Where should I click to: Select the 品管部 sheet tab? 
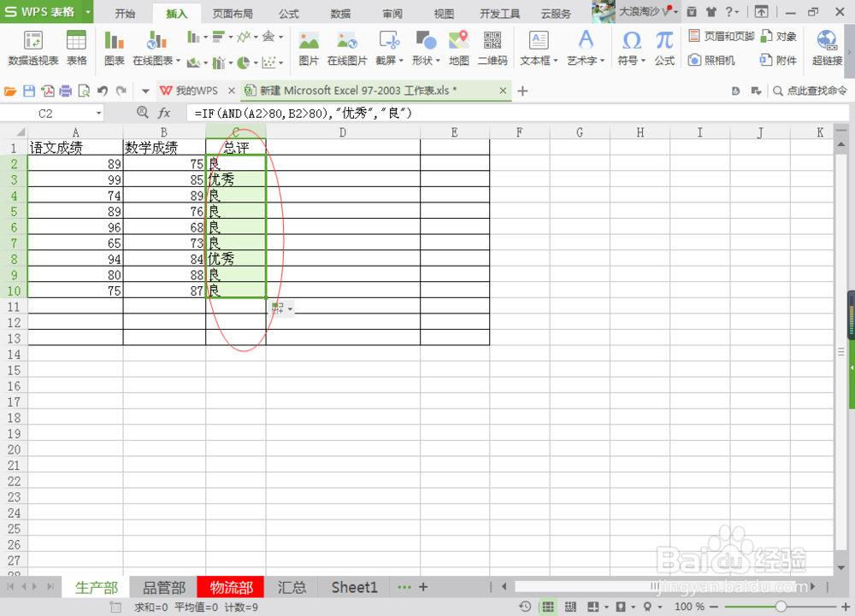tap(163, 587)
